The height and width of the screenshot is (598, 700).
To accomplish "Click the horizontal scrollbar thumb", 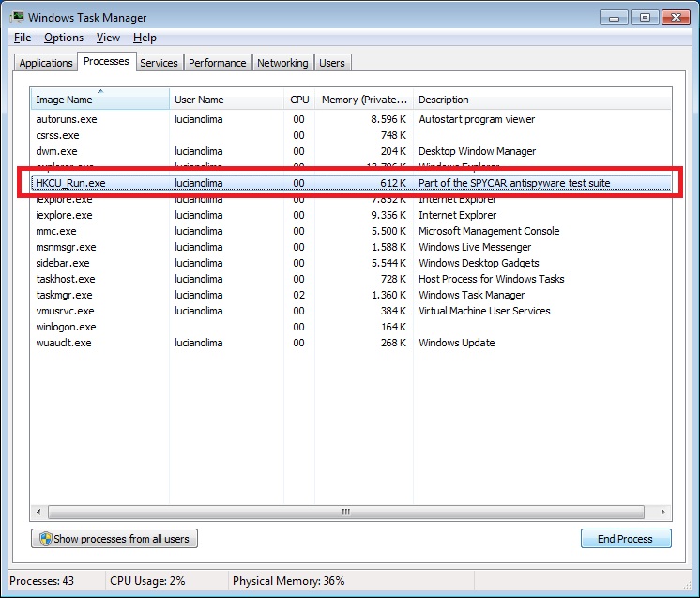I will point(346,512).
